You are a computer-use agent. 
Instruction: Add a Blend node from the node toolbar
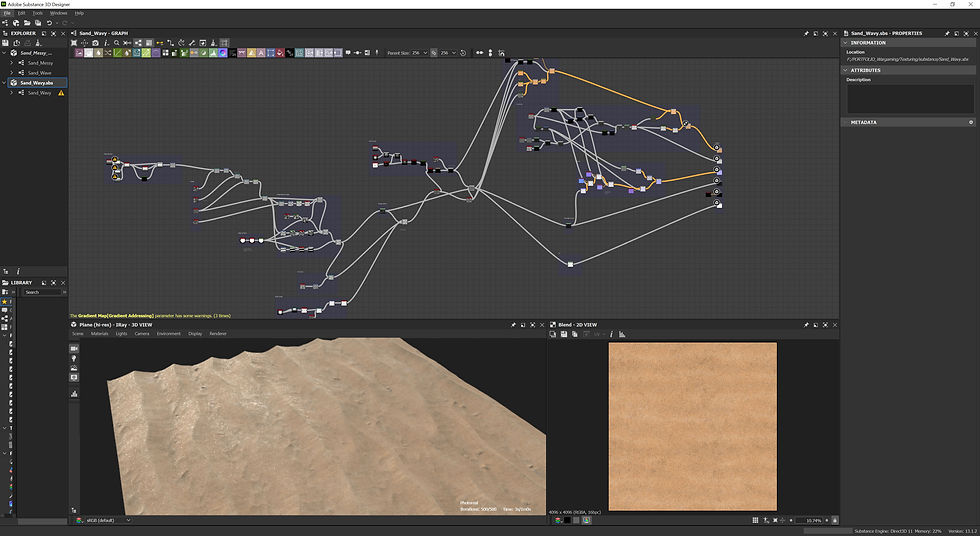point(88,52)
